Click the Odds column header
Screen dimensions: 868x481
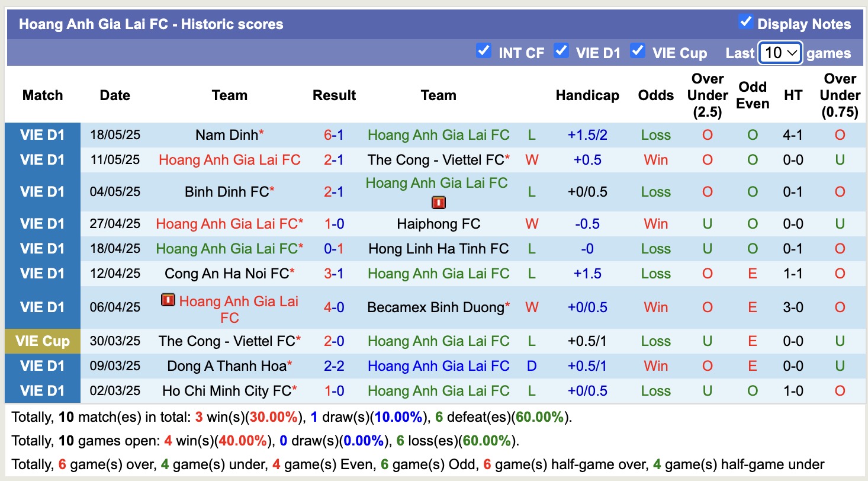tap(655, 95)
